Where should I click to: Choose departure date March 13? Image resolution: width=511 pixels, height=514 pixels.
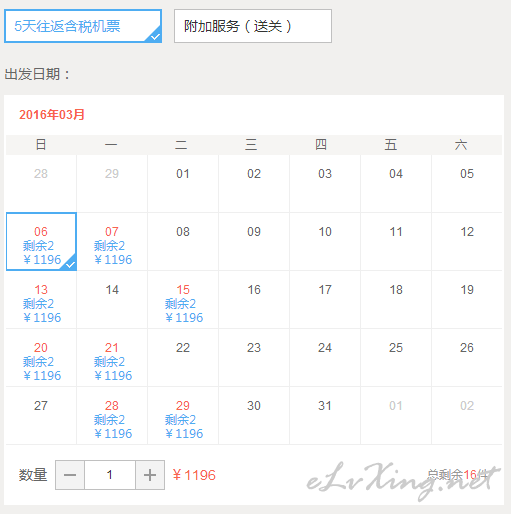(41, 300)
